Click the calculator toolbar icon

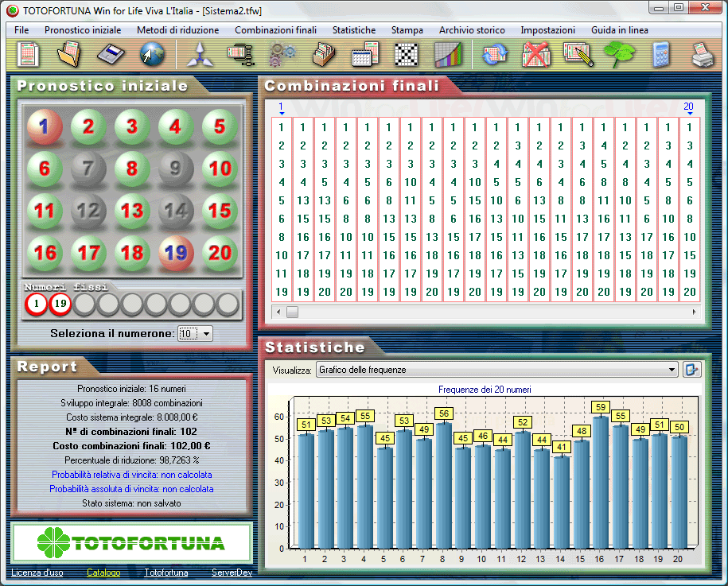click(660, 55)
